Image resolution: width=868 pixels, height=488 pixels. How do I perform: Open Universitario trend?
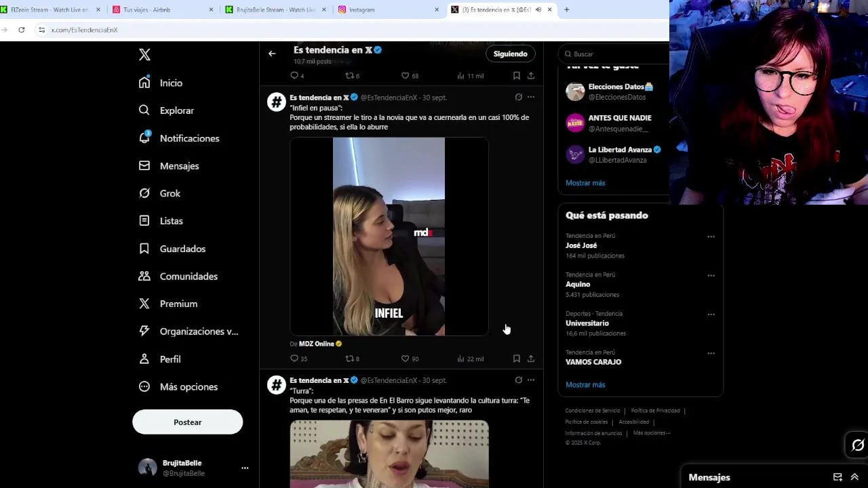pyautogui.click(x=587, y=323)
